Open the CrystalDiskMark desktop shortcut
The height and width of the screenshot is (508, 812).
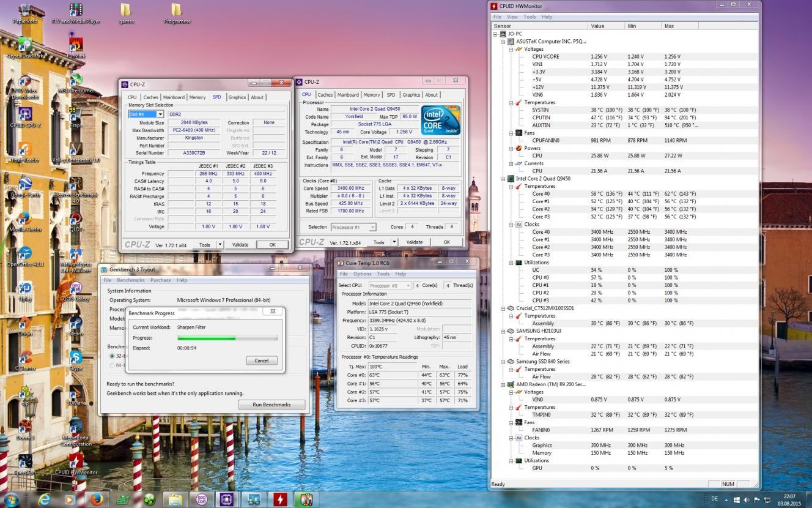[25, 45]
